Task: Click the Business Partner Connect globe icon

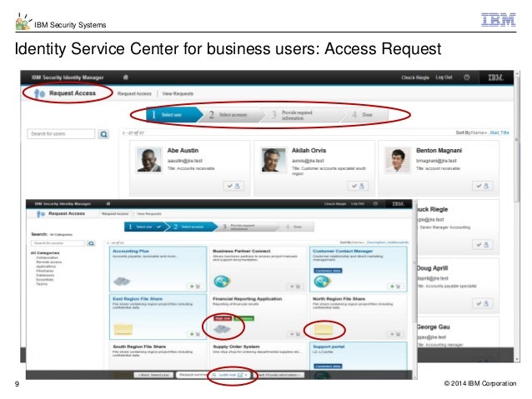Action: (x=222, y=282)
